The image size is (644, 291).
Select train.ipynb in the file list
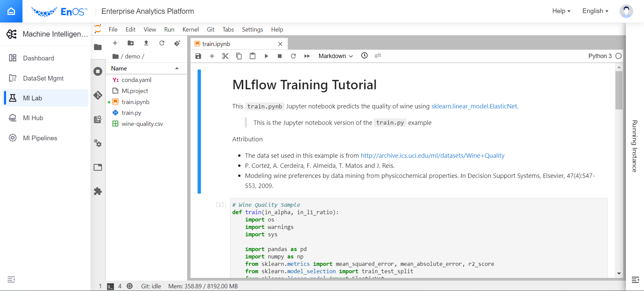click(146, 102)
